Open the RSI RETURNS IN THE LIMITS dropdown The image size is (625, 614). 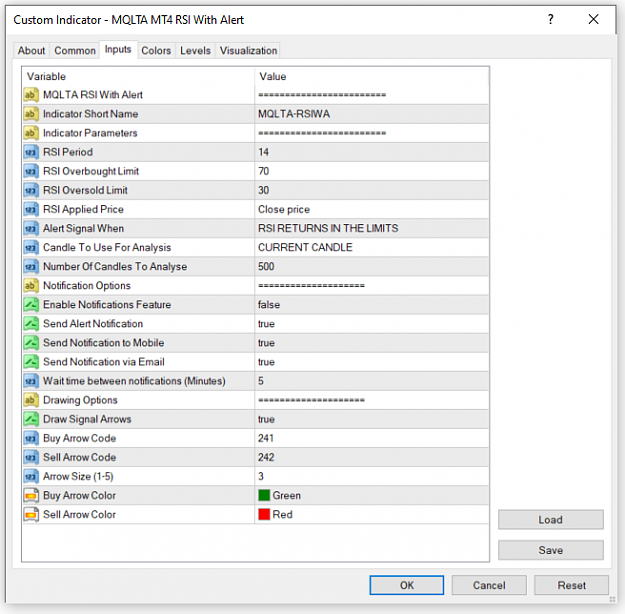(371, 228)
